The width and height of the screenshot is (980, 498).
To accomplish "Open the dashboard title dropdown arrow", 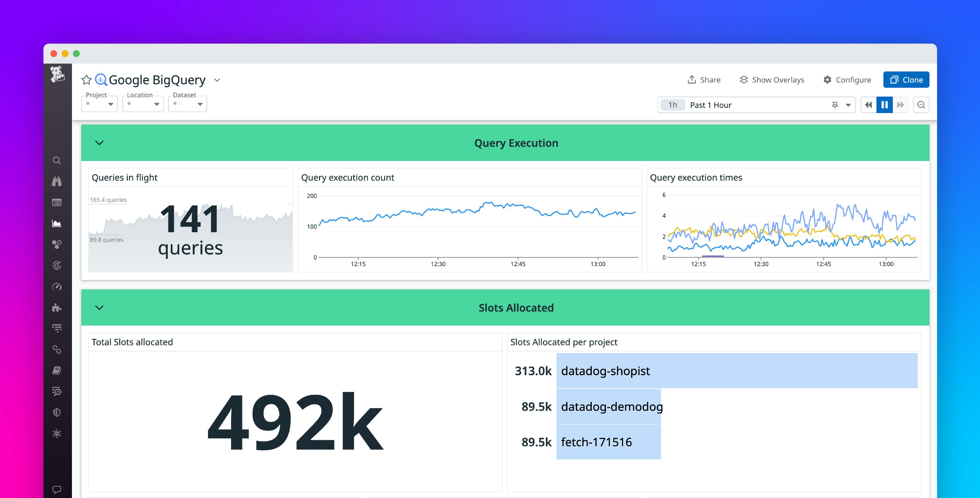I will coord(217,80).
